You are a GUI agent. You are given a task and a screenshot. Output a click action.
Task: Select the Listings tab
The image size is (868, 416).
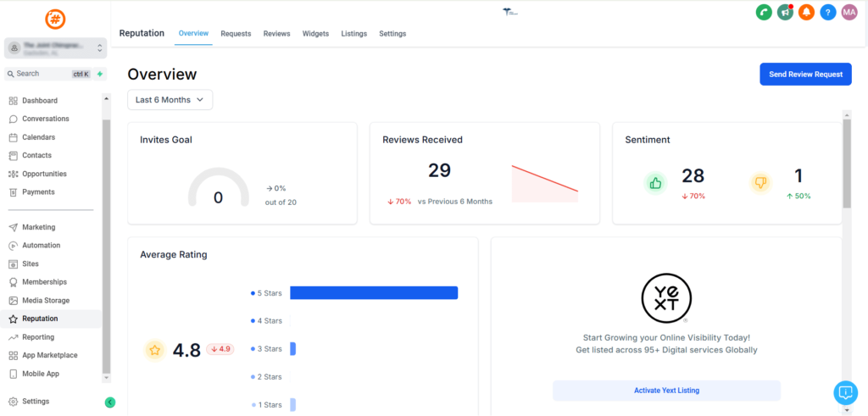353,34
